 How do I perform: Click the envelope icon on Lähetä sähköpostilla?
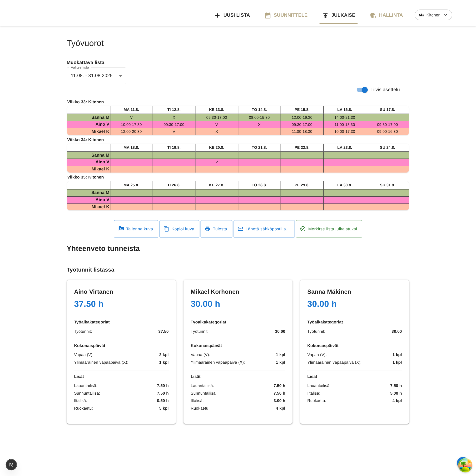240,229
